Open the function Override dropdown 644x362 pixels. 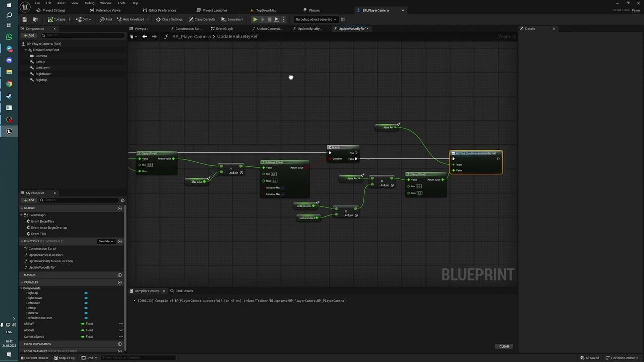(105, 242)
